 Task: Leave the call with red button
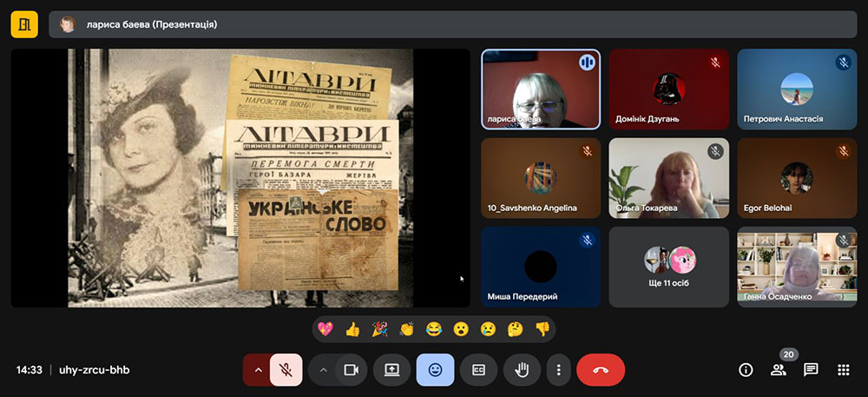click(600, 370)
